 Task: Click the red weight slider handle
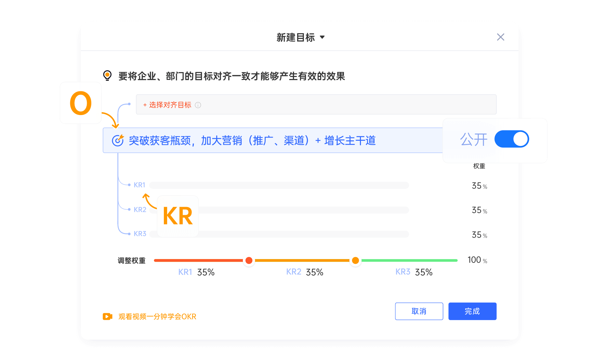249,260
